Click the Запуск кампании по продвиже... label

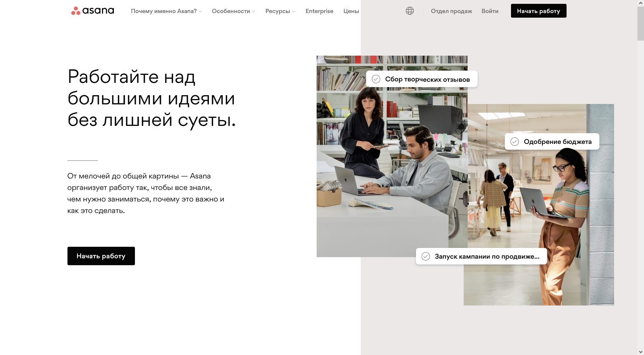click(x=487, y=256)
